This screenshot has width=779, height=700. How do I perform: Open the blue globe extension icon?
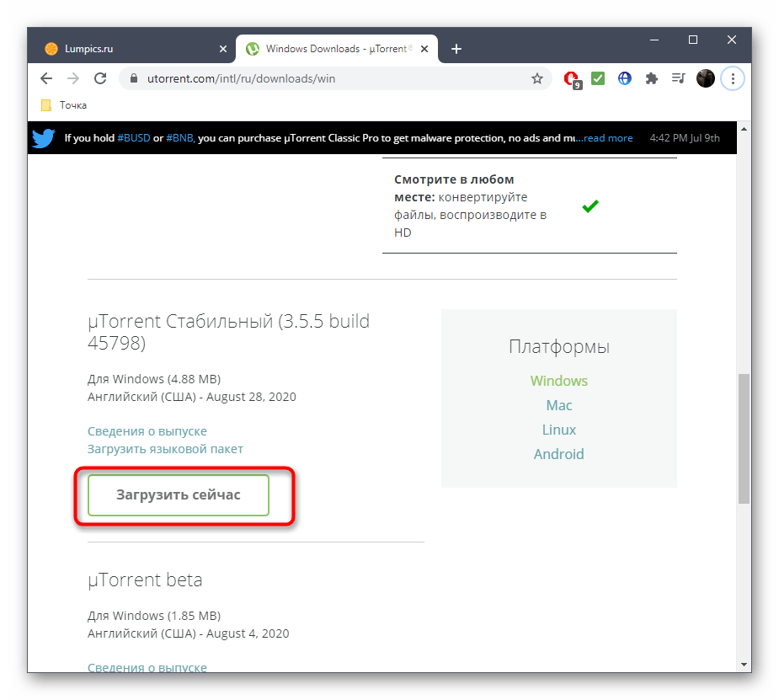tap(625, 78)
